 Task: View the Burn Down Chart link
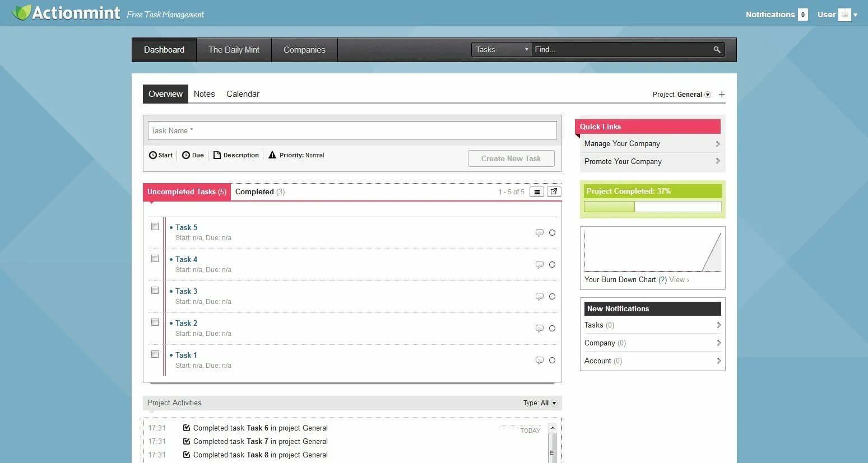(679, 280)
